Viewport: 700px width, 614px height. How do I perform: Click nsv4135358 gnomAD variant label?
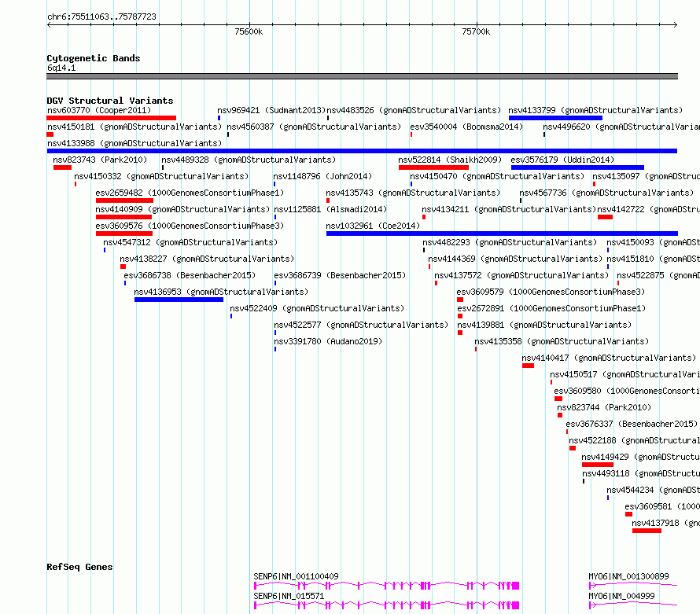(562, 341)
